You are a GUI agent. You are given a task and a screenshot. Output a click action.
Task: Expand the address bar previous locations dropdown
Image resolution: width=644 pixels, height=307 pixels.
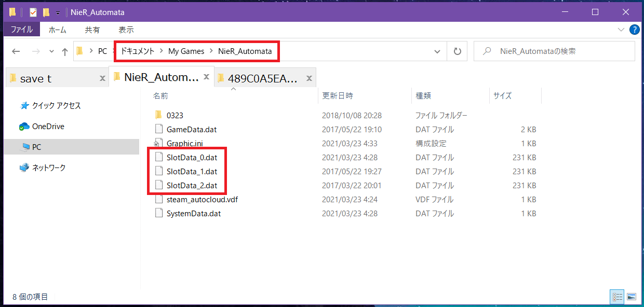(438, 51)
